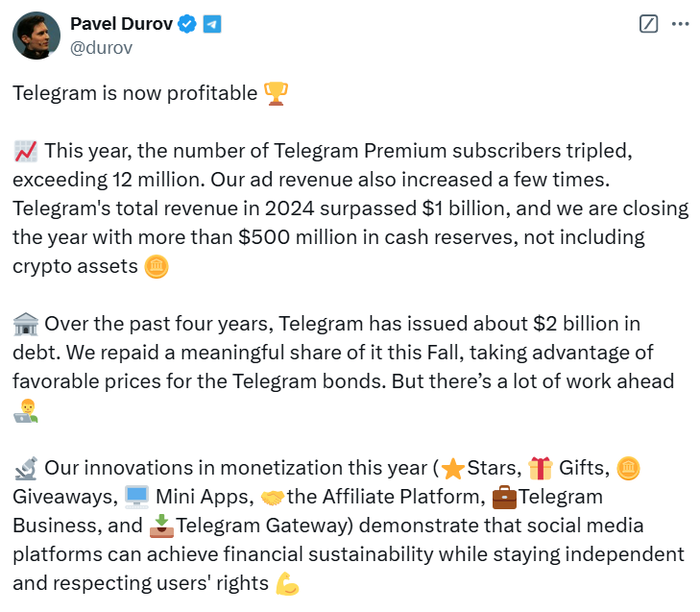Click the microscope emoji before 'Our innovations'

[26, 468]
